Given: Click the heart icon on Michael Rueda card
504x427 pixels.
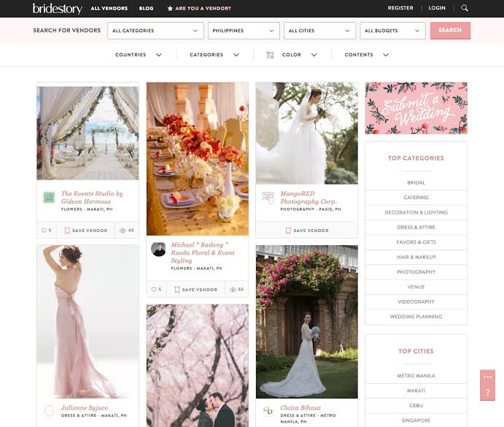Looking at the screenshot, I should (x=154, y=289).
